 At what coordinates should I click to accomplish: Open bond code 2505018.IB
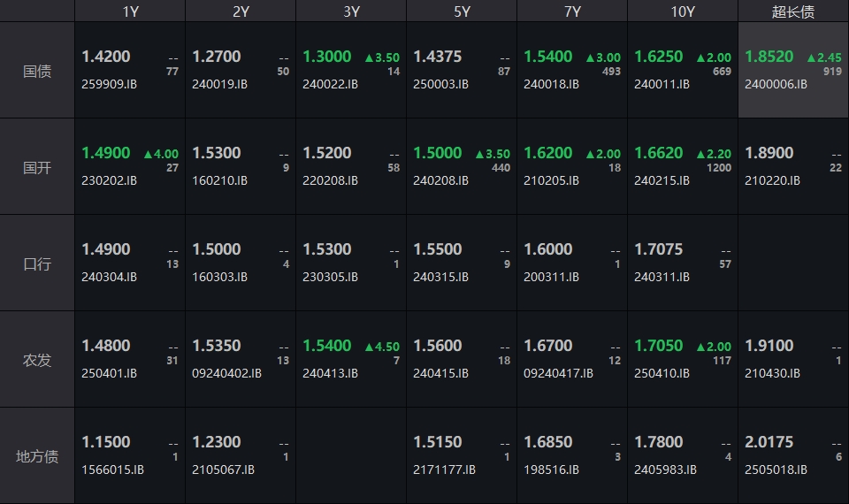776,470
